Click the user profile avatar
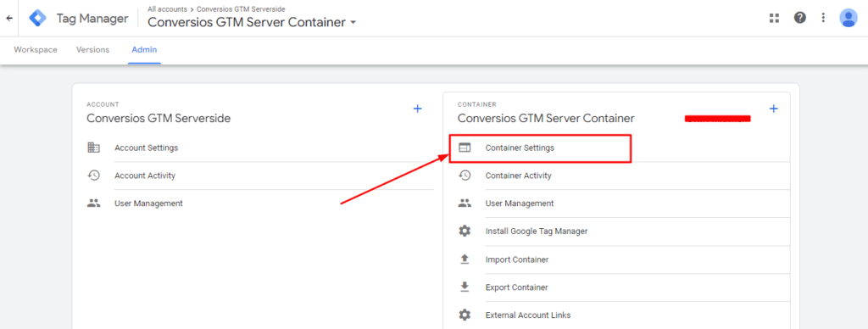This screenshot has width=868, height=329. click(848, 19)
